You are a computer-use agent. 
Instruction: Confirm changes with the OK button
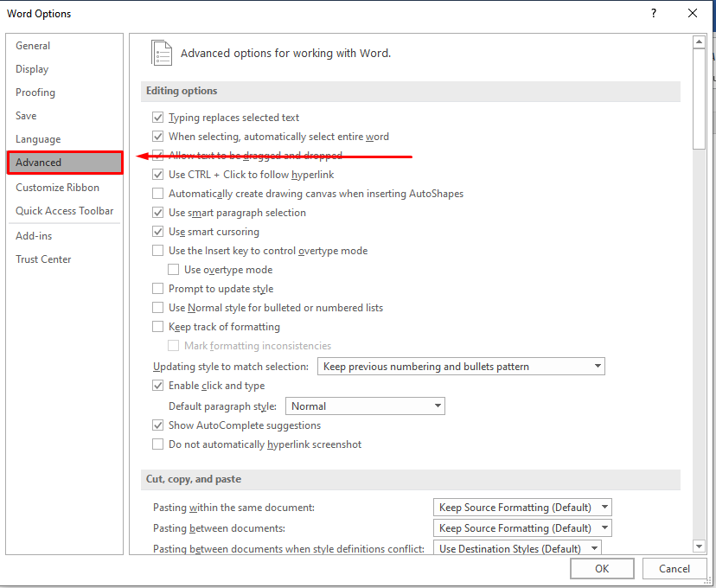point(602,568)
